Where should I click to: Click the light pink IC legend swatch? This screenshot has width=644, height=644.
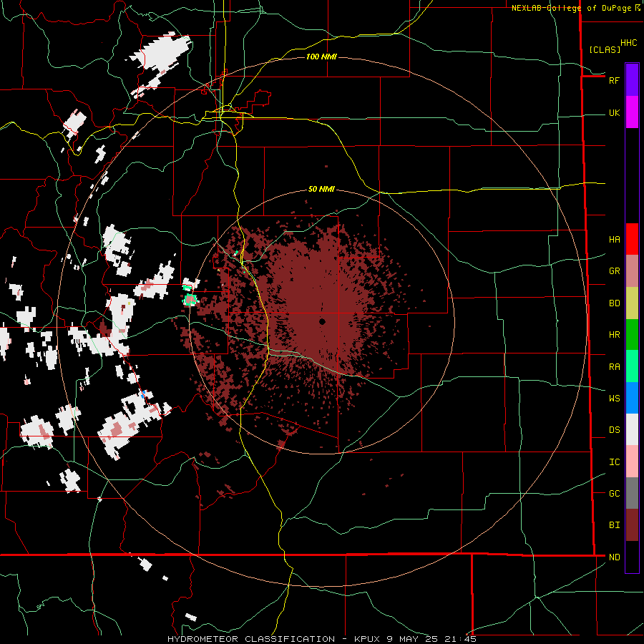pos(632,462)
